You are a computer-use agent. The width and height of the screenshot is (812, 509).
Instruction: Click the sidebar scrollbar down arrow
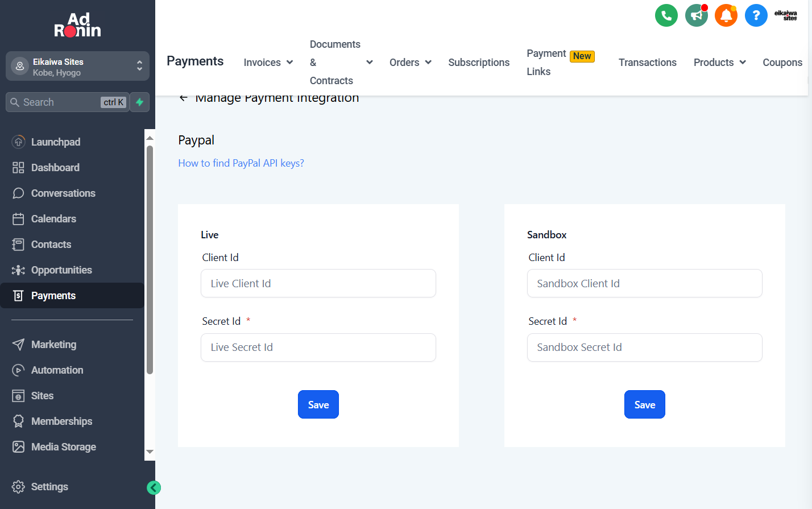pos(150,452)
